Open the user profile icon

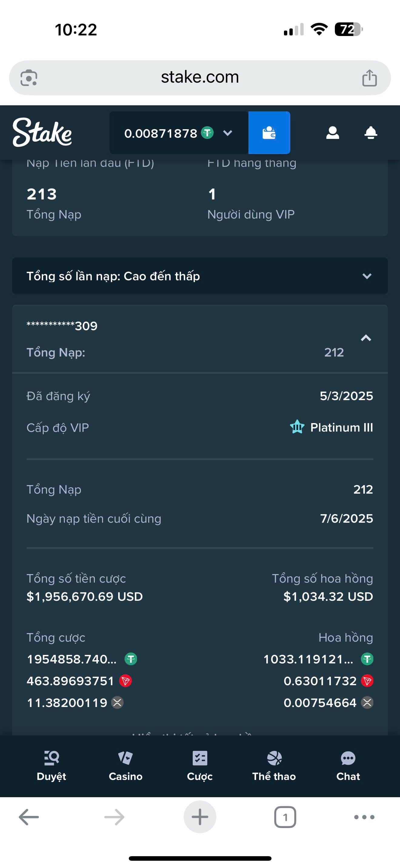[x=332, y=133]
